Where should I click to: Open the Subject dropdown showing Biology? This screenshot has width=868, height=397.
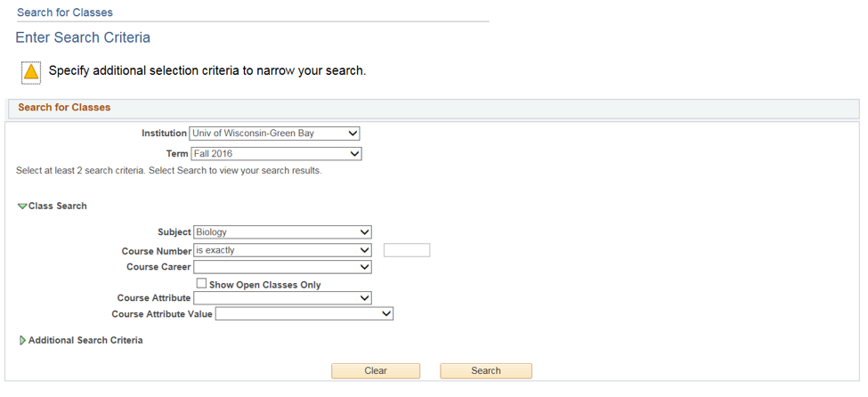click(282, 232)
